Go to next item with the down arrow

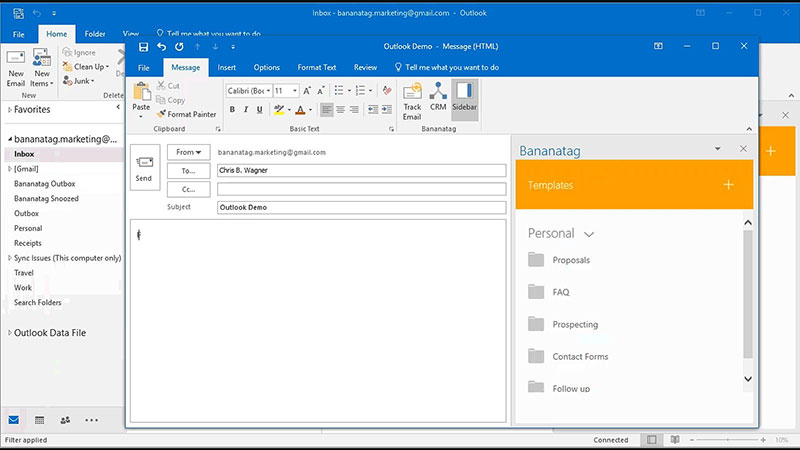215,47
